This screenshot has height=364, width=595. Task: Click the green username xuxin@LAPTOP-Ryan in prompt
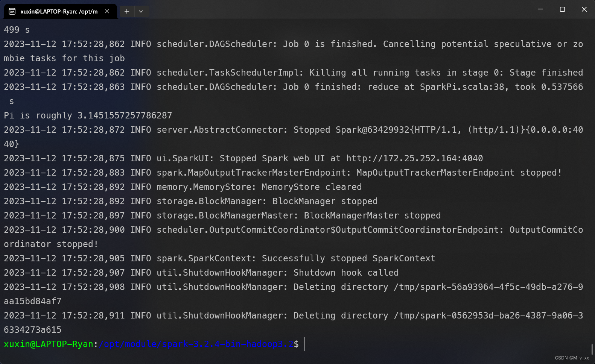[48, 344]
